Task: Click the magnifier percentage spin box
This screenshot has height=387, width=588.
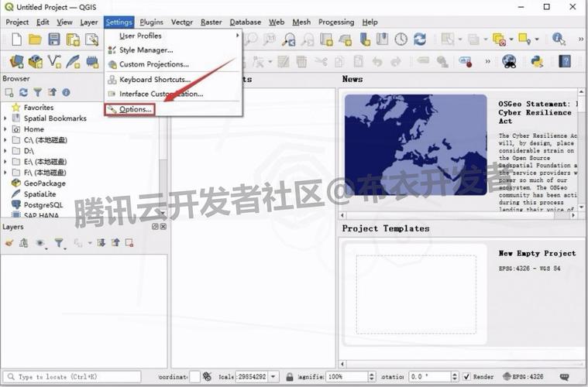Action: [351, 376]
